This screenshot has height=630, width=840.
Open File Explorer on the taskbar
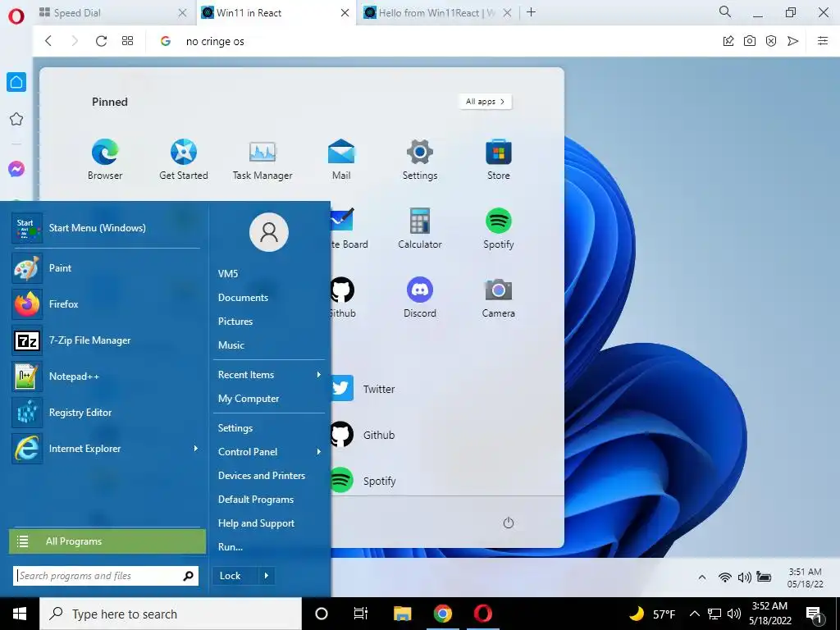point(402,614)
